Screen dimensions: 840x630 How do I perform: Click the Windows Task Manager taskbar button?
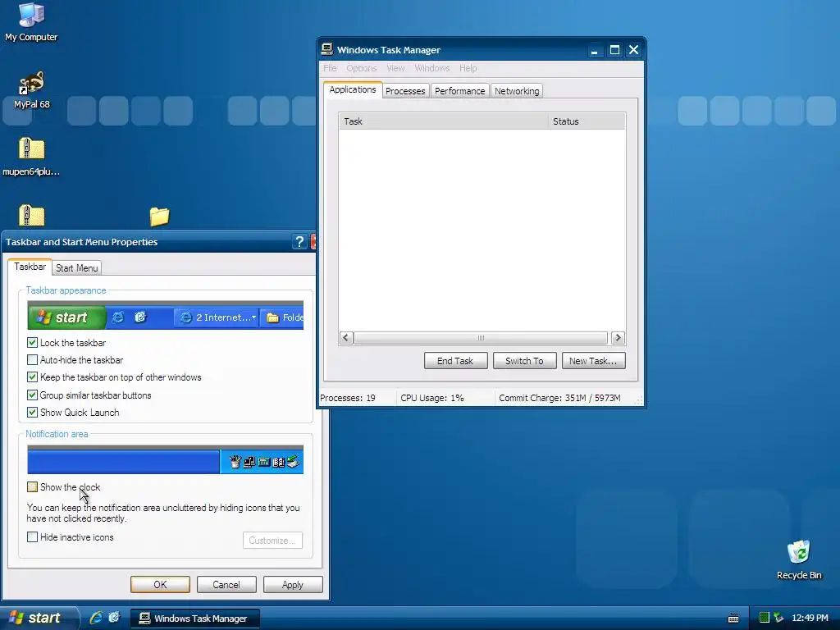point(195,619)
